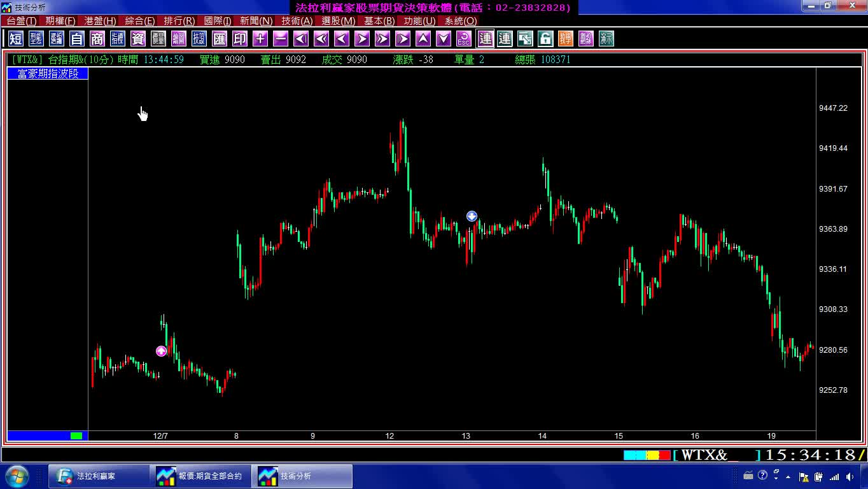Zoom out with the minus icon
The width and height of the screenshot is (868, 489).
point(281,39)
